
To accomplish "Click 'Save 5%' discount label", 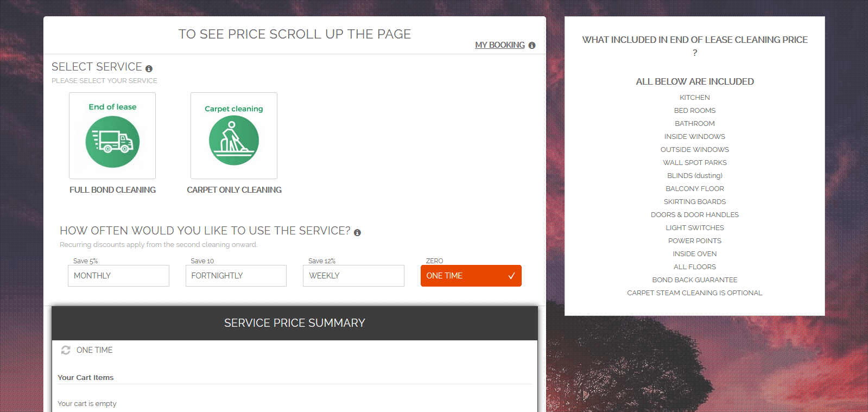I will tap(85, 261).
